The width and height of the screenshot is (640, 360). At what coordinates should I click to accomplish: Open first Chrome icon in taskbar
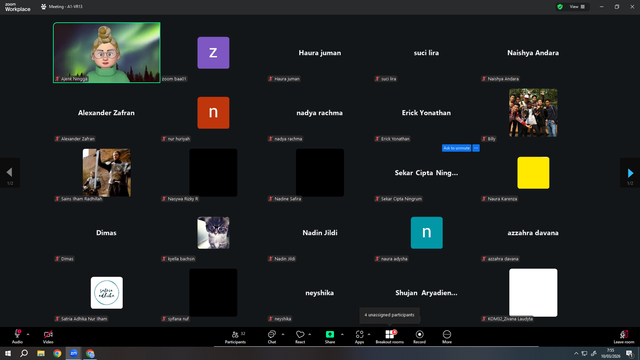[x=57, y=353]
